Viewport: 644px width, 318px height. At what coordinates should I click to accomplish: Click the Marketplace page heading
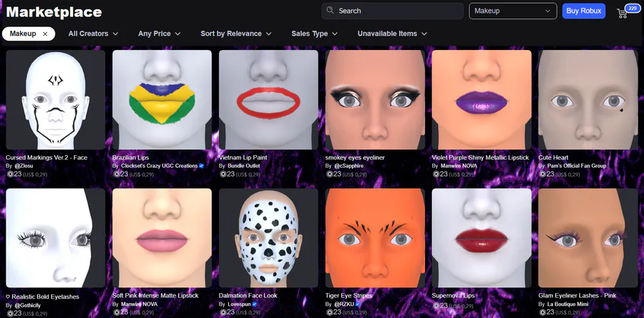[54, 12]
